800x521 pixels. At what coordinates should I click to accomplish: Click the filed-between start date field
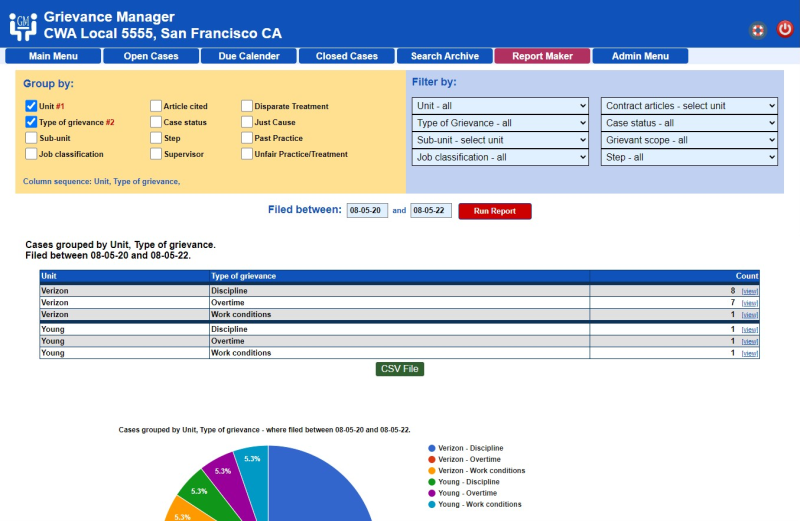367,211
